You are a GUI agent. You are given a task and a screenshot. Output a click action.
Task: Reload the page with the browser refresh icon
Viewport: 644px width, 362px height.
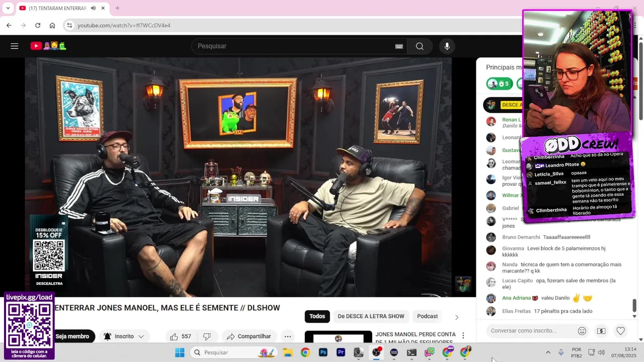point(38,25)
